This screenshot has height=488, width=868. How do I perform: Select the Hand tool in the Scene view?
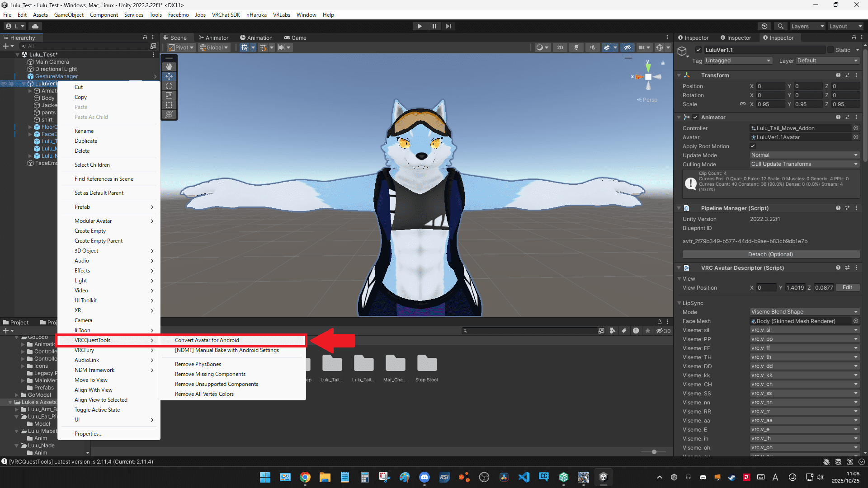click(169, 66)
